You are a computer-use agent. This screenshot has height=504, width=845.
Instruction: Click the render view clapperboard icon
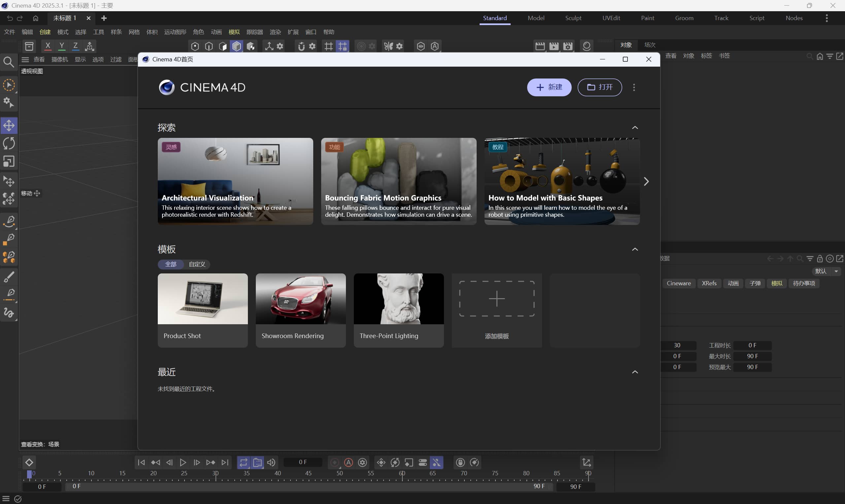click(x=540, y=46)
